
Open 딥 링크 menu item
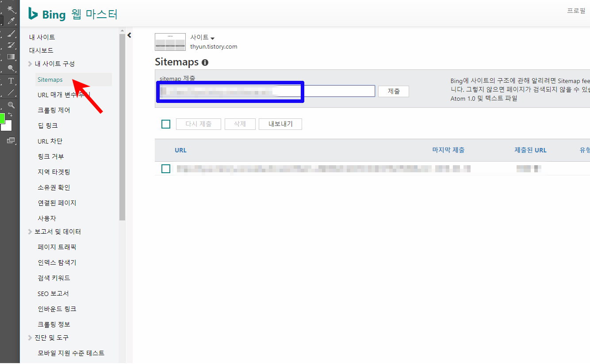(48, 126)
